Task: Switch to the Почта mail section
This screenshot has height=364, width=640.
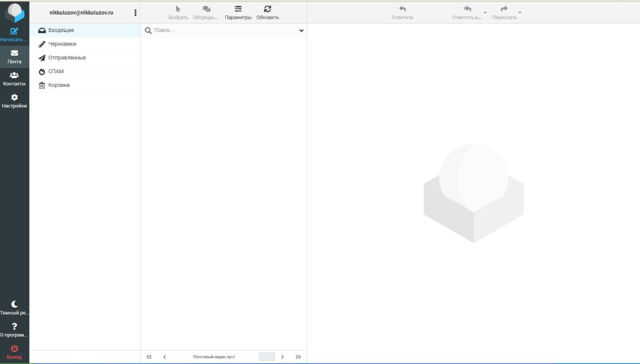Action: [x=14, y=57]
